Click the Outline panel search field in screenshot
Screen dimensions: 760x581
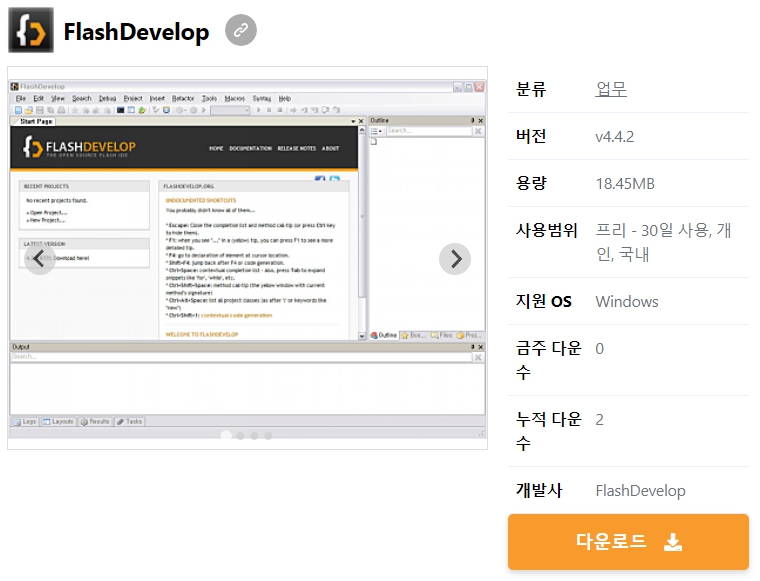[x=428, y=131]
